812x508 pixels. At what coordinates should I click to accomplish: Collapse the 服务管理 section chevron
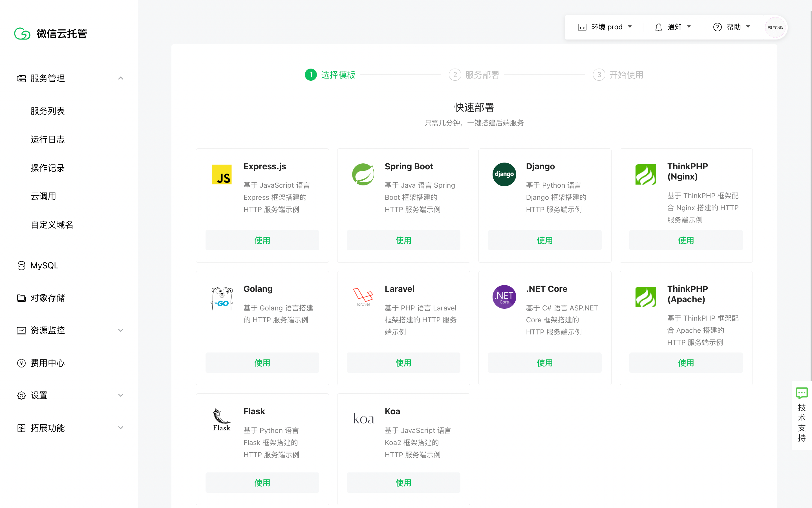[120, 78]
